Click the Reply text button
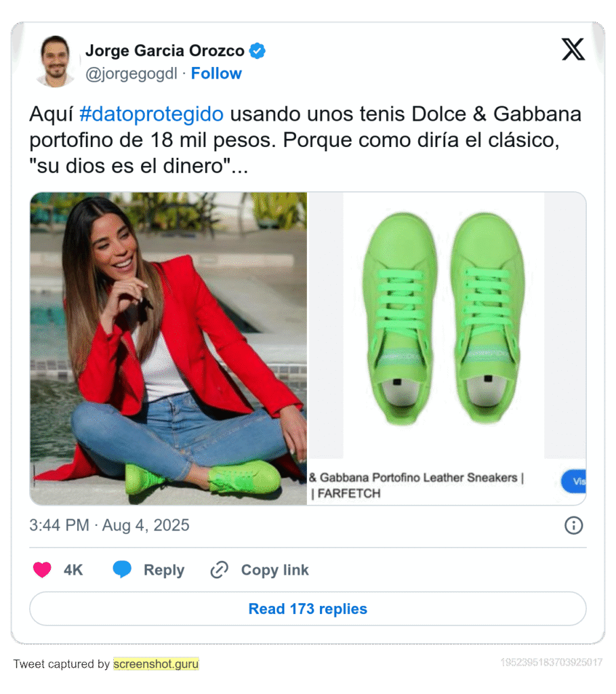The width and height of the screenshot is (616, 694). coord(164,570)
